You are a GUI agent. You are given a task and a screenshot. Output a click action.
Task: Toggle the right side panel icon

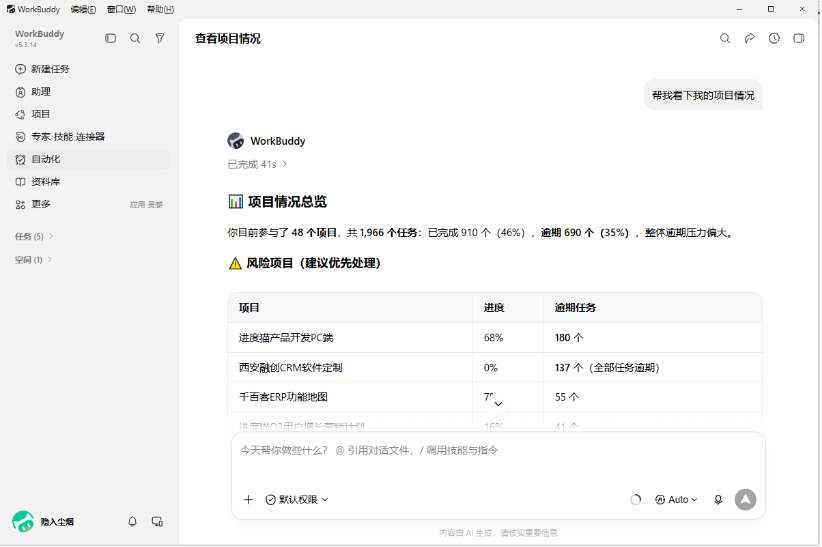click(799, 38)
